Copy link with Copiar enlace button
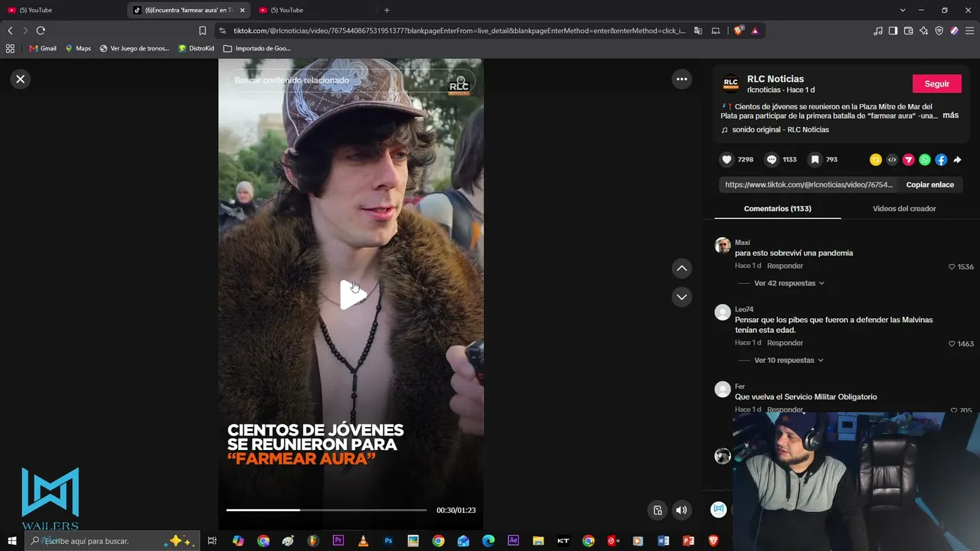980x551 pixels. pos(930,184)
